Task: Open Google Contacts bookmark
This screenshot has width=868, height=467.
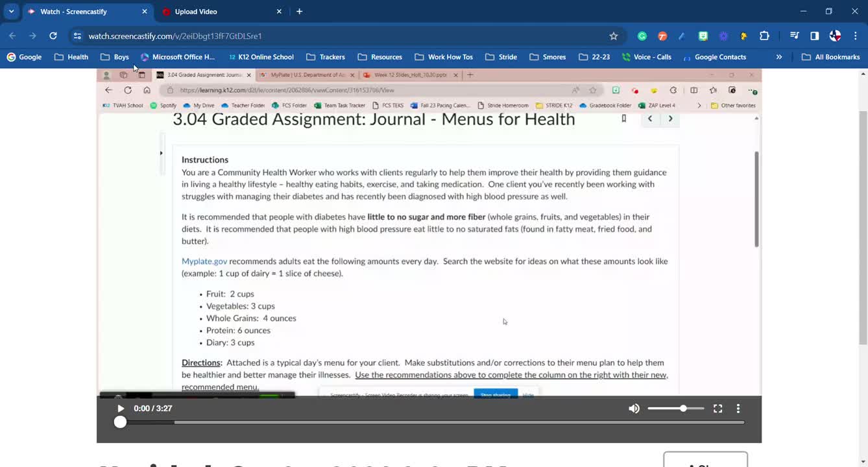Action: tap(714, 57)
